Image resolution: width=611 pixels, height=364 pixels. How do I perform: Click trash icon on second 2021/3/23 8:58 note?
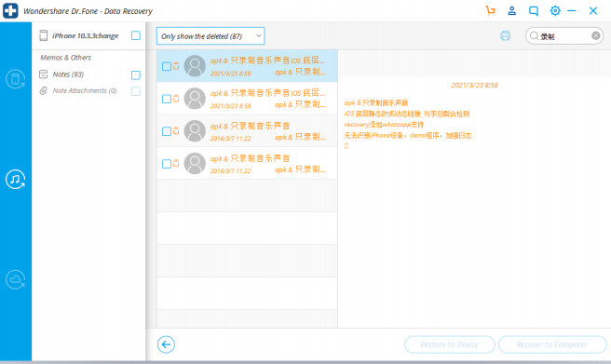tap(176, 99)
